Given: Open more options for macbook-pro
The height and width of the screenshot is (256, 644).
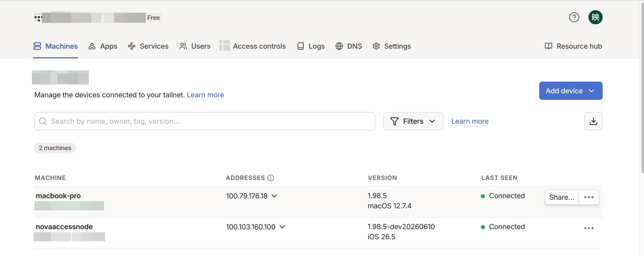Looking at the screenshot, I should 589,197.
